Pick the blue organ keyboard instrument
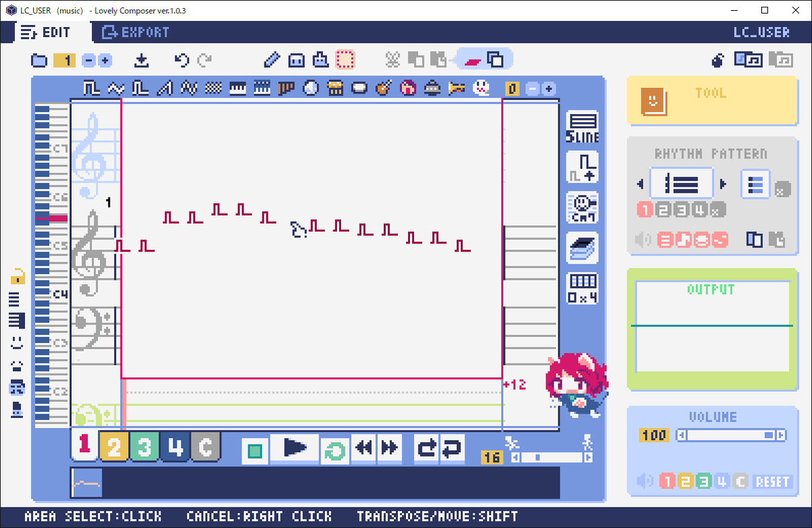Screen dimensions: 812x528 [262, 88]
